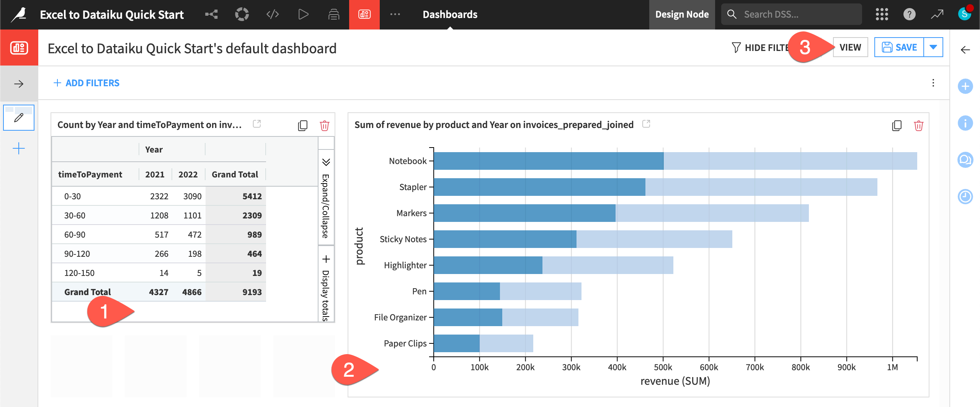Click grand total value 9193
980x407 pixels.
coord(252,292)
